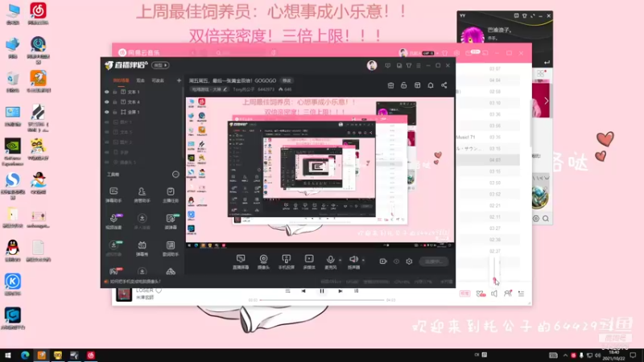The image size is (644, 362).
Task: Show the hidden 文本 5 layer
Action: tap(107, 132)
